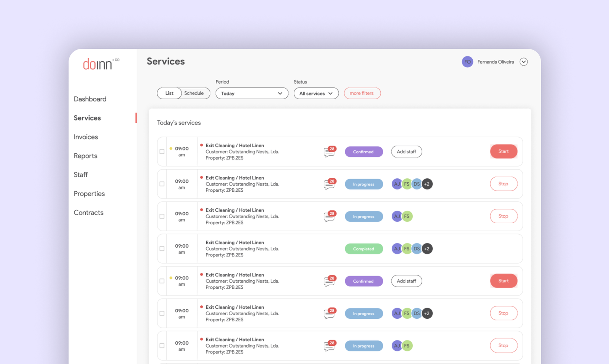Screen dimensions: 609x364
Task: Tick the checkbox of the Completed service row
Action: click(162, 249)
